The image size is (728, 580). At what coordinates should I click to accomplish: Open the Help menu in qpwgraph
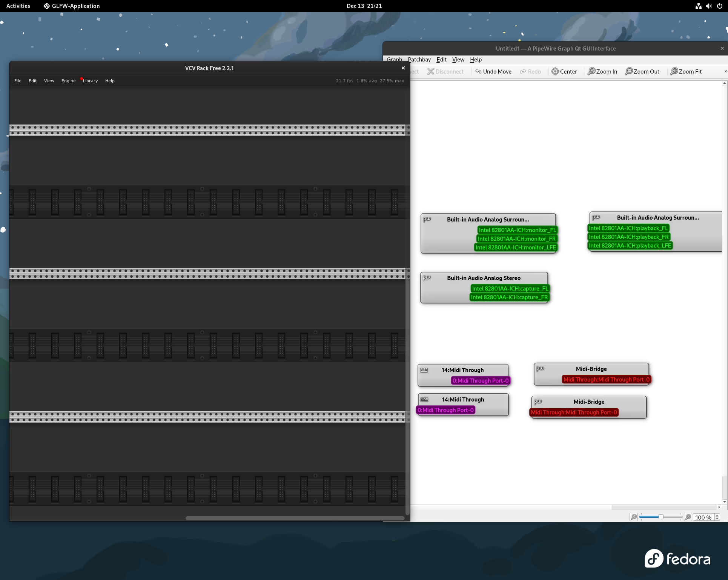pos(476,60)
